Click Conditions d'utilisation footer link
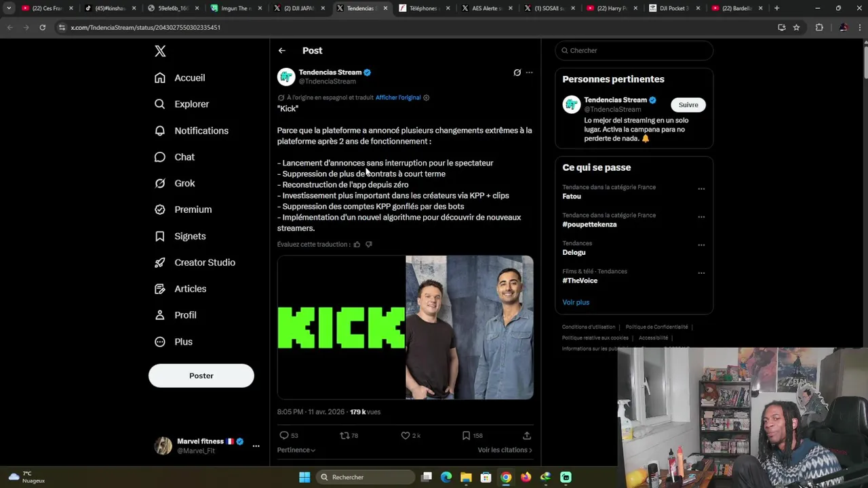This screenshot has height=488, width=868. (589, 327)
